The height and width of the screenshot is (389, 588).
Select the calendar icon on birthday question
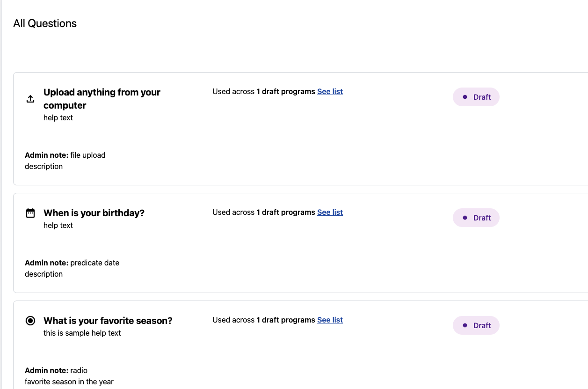30,213
